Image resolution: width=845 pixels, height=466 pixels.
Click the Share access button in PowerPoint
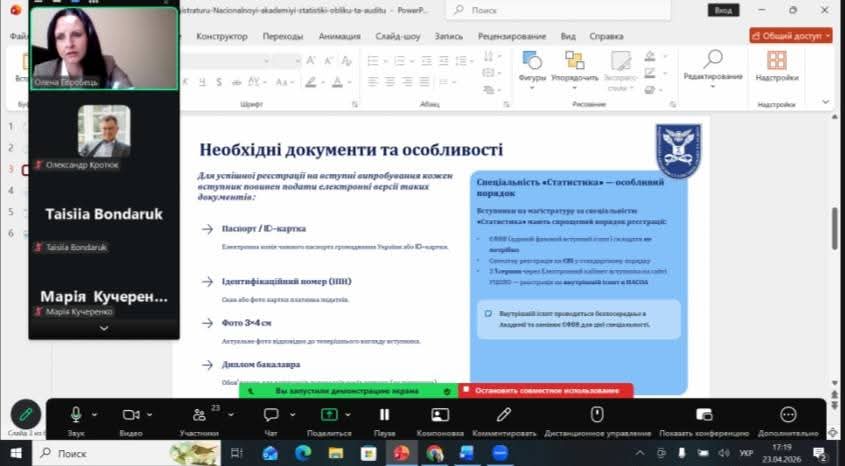790,35
